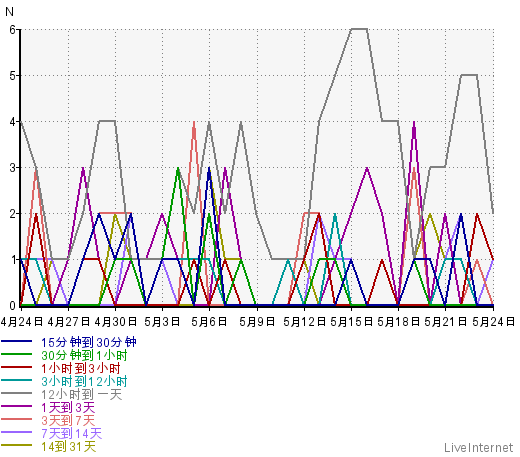Click the magenta 1天到3天 legend line
This screenshot has height=457, width=520.
click(x=17, y=406)
